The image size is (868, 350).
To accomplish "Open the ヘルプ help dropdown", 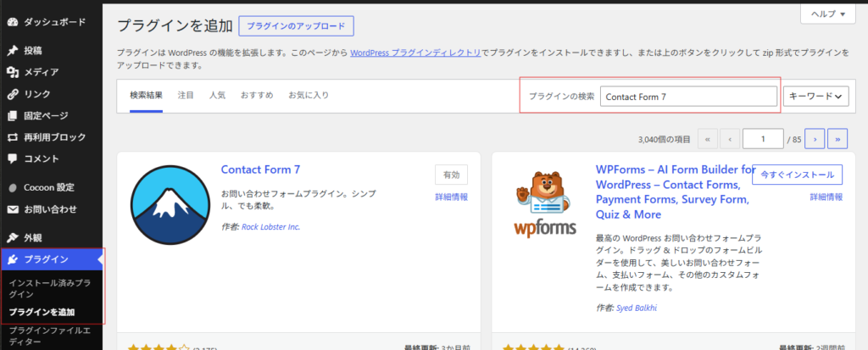I will 828,14.
